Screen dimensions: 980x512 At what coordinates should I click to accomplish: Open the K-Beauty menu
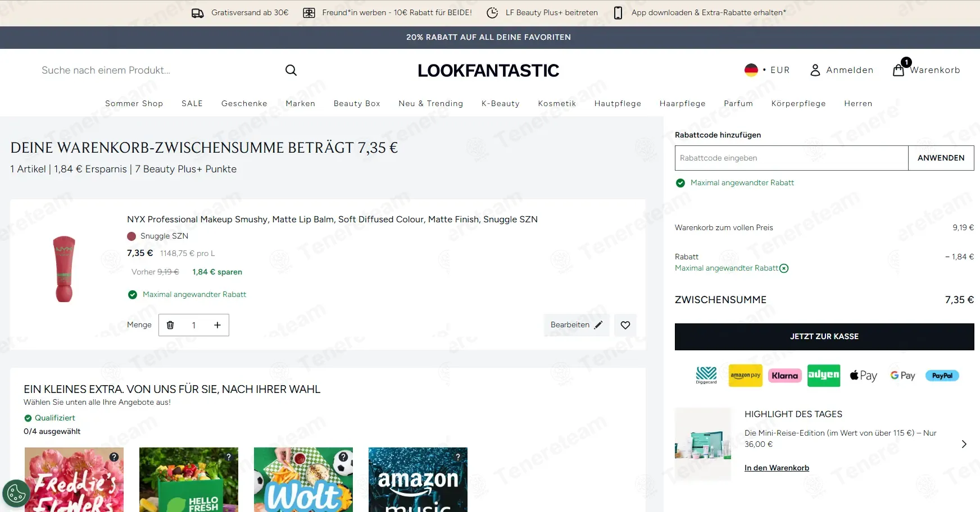501,103
